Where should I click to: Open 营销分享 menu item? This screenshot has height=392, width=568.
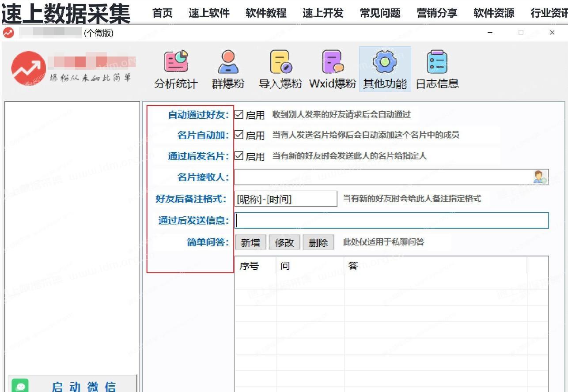437,13
